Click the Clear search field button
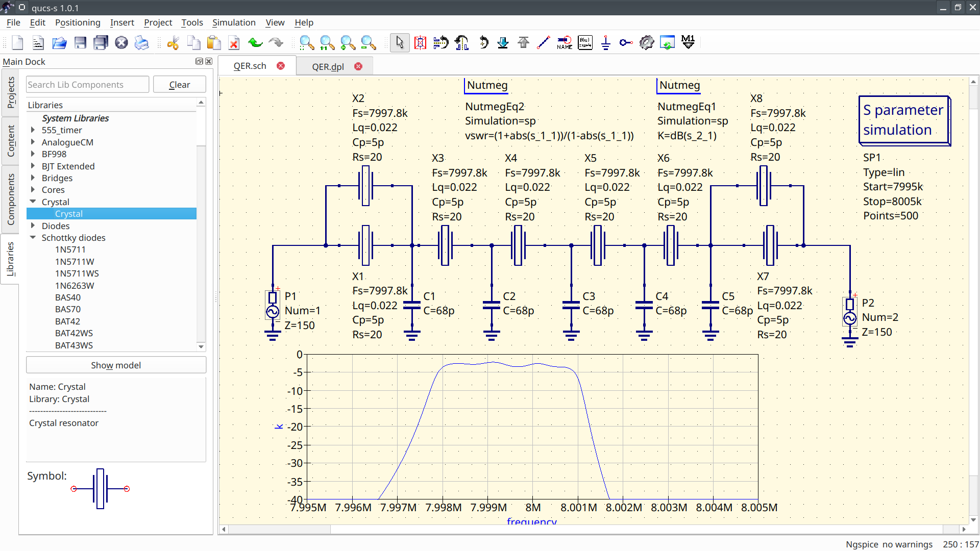 (x=179, y=84)
